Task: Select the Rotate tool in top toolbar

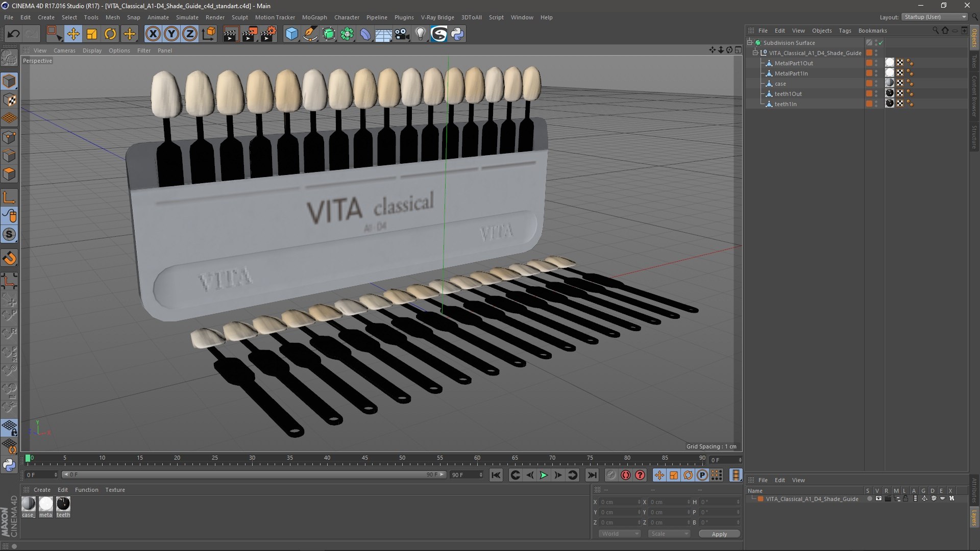Action: tap(110, 34)
